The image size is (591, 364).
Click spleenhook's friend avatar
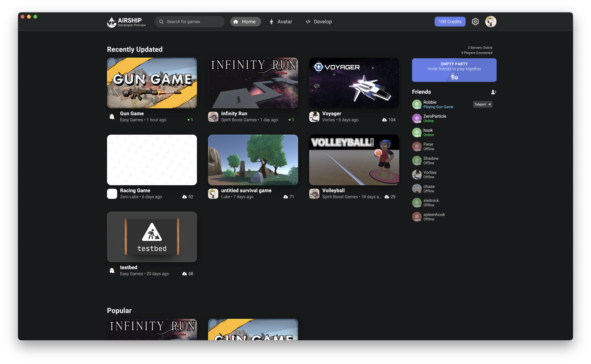click(x=417, y=217)
